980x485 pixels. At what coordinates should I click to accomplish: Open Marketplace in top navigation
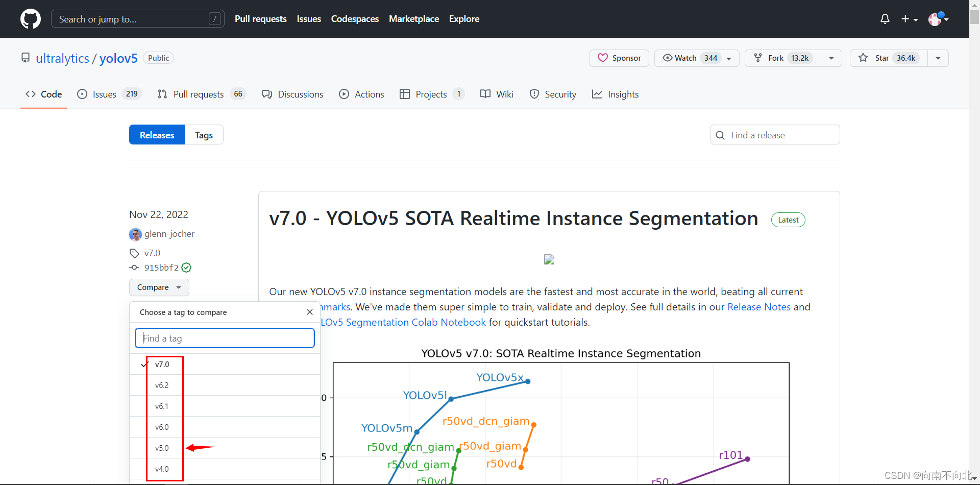click(414, 19)
